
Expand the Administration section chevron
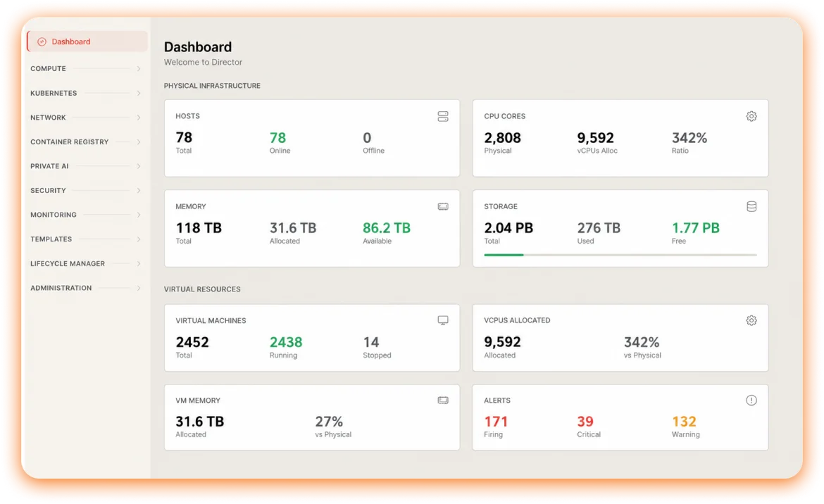point(139,288)
